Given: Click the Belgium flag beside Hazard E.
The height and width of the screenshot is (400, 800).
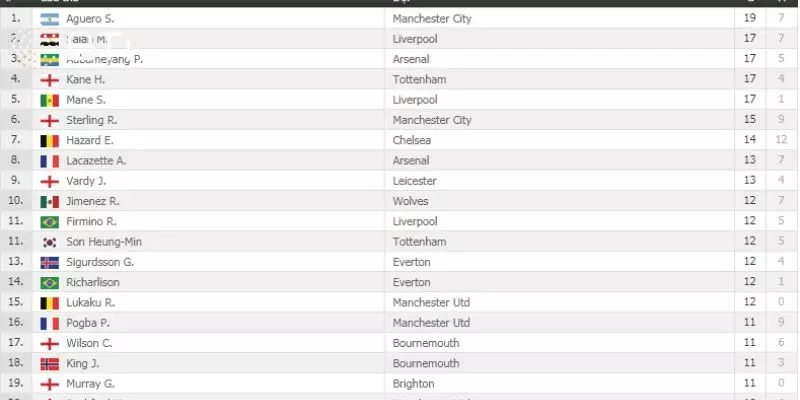Looking at the screenshot, I should [x=49, y=141].
